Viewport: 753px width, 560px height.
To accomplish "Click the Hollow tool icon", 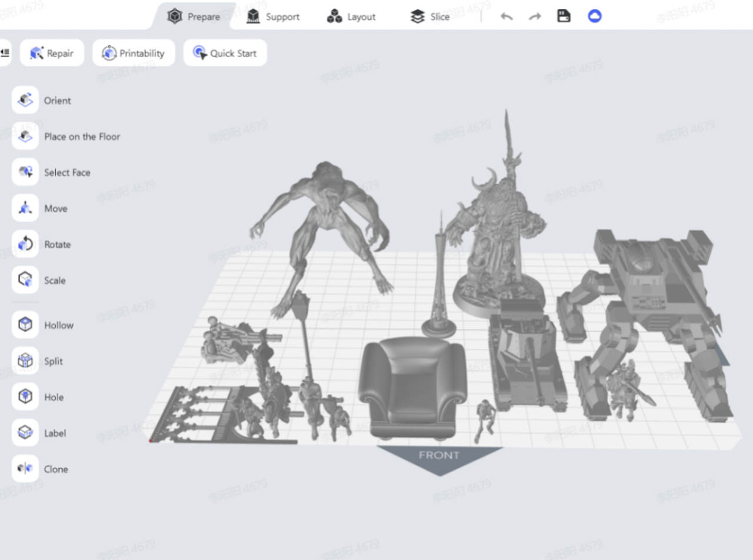I will [x=25, y=325].
